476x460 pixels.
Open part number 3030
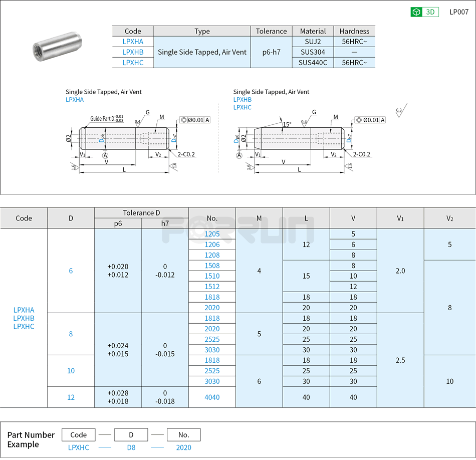tap(212, 350)
